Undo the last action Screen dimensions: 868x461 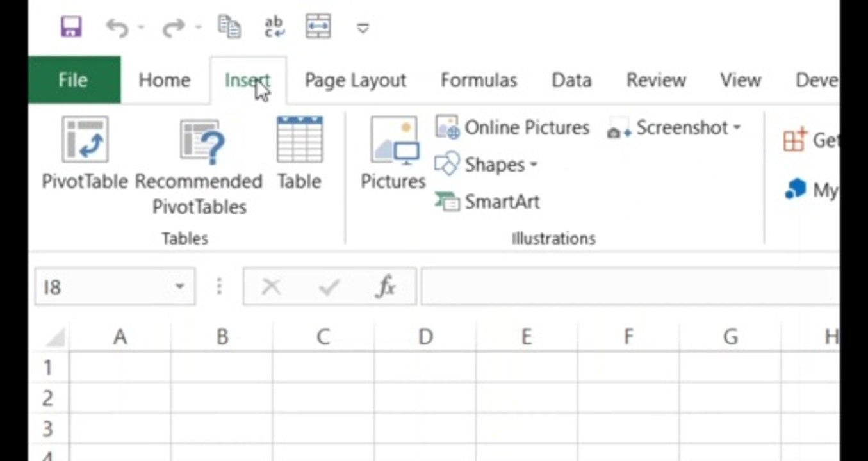click(x=117, y=28)
